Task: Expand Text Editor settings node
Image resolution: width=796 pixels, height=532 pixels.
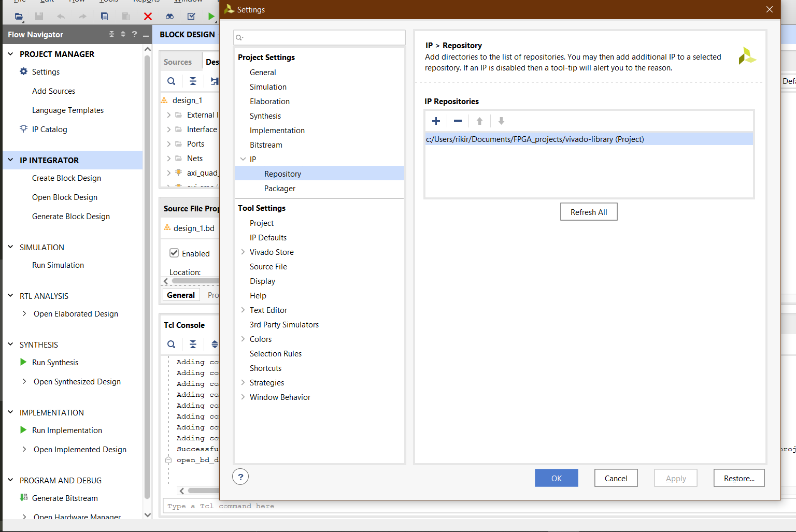Action: coord(243,310)
